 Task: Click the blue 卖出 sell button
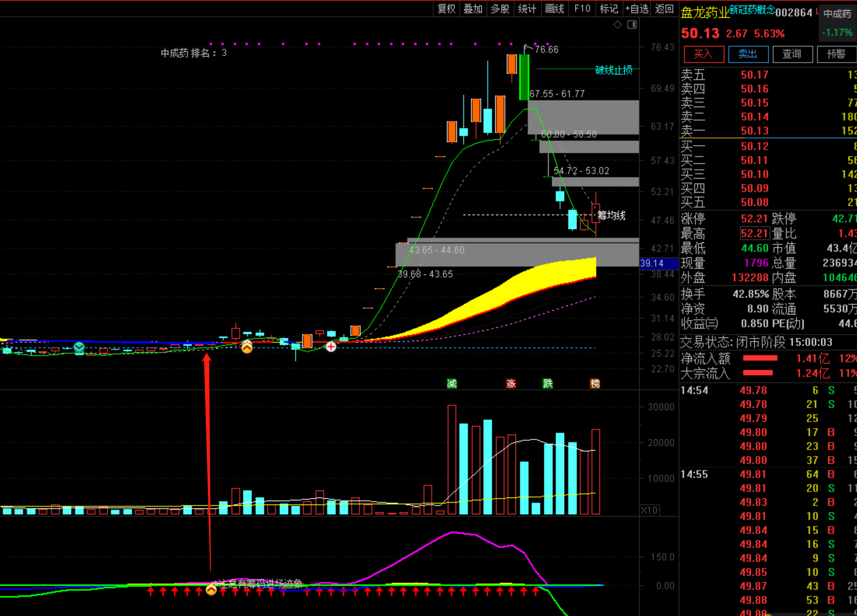click(748, 54)
